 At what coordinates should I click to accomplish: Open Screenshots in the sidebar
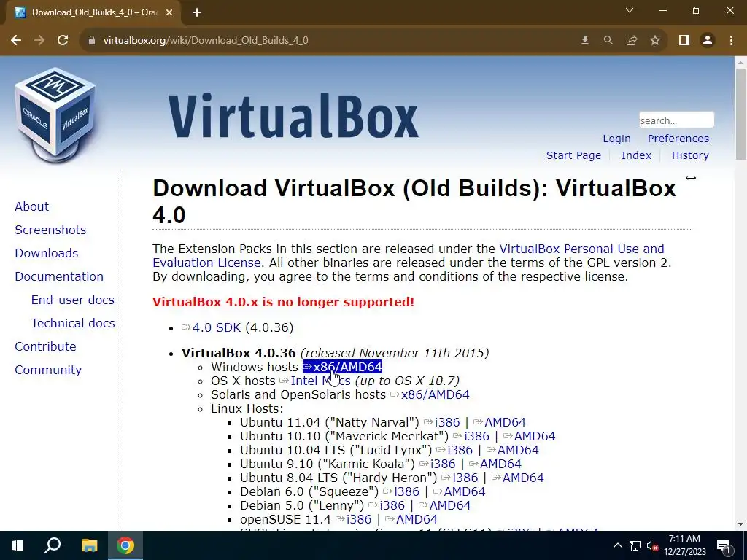click(x=50, y=230)
